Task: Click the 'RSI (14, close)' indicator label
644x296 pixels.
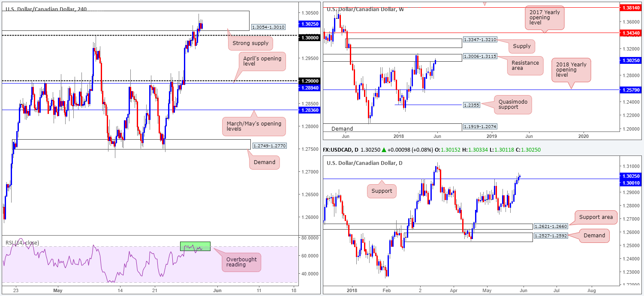Action: pyautogui.click(x=22, y=243)
